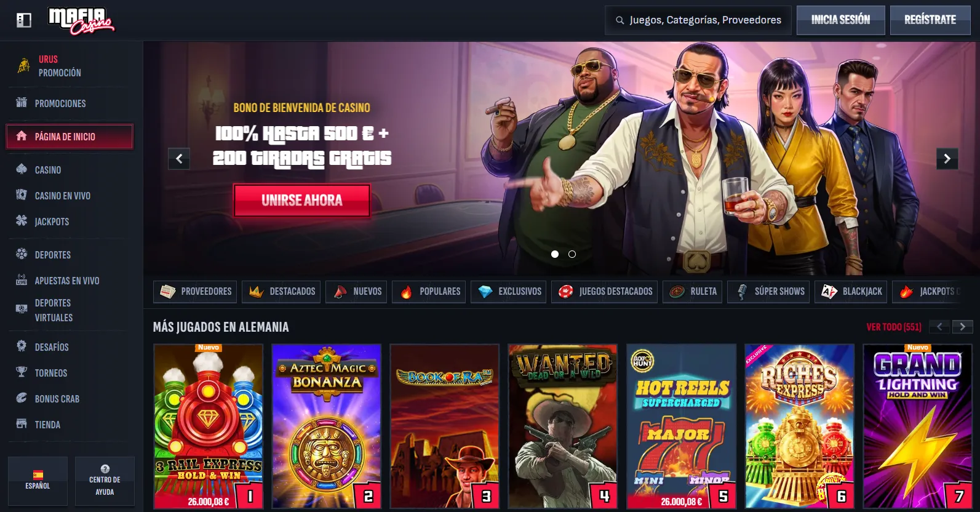Open Torneos trophy icon
This screenshot has height=512, width=980.
[22, 372]
